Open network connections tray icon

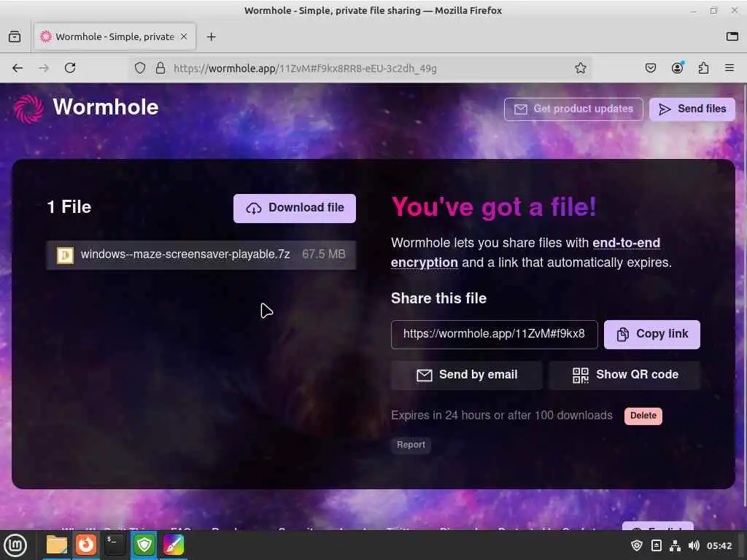(x=675, y=545)
